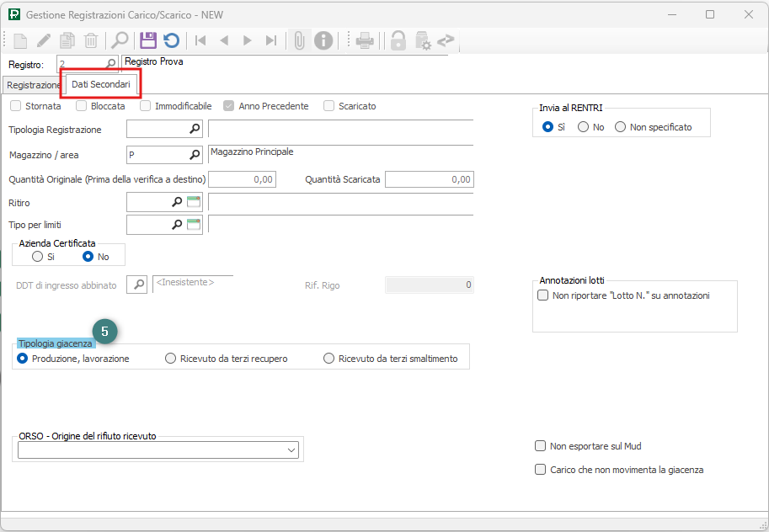The image size is (769, 532).
Task: Click the Search magnifier in toolbar
Action: (x=120, y=40)
